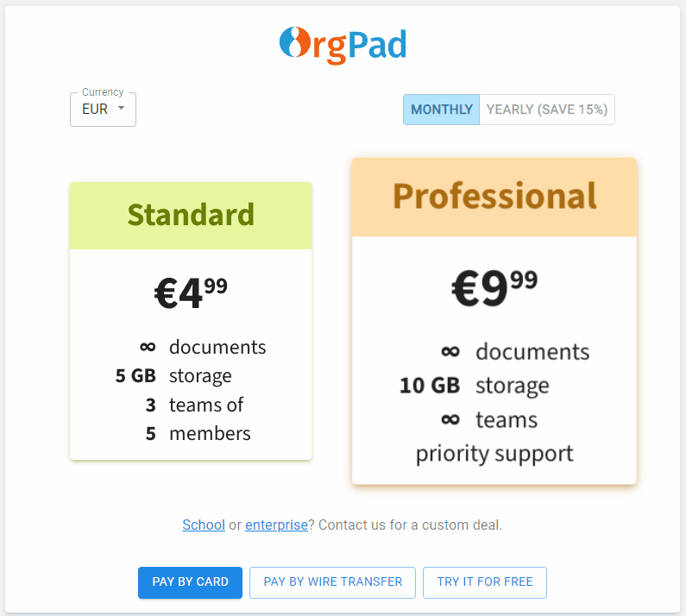Choose Pay by Wire Transfer
The width and height of the screenshot is (686, 616).
click(332, 582)
